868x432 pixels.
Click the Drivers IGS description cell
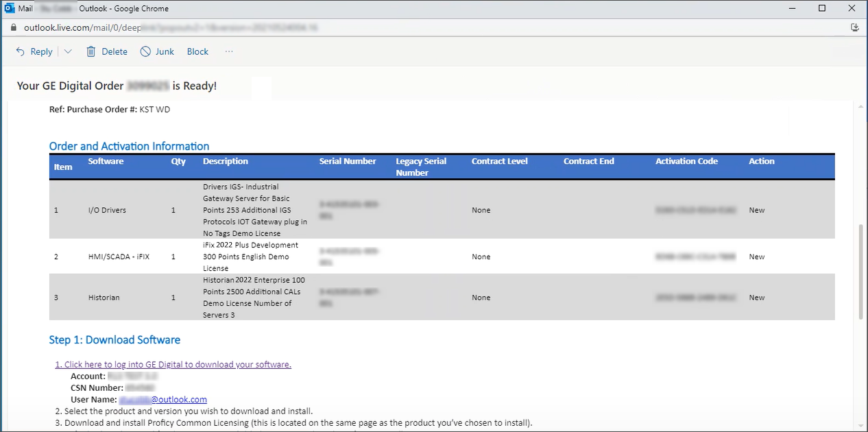(255, 210)
